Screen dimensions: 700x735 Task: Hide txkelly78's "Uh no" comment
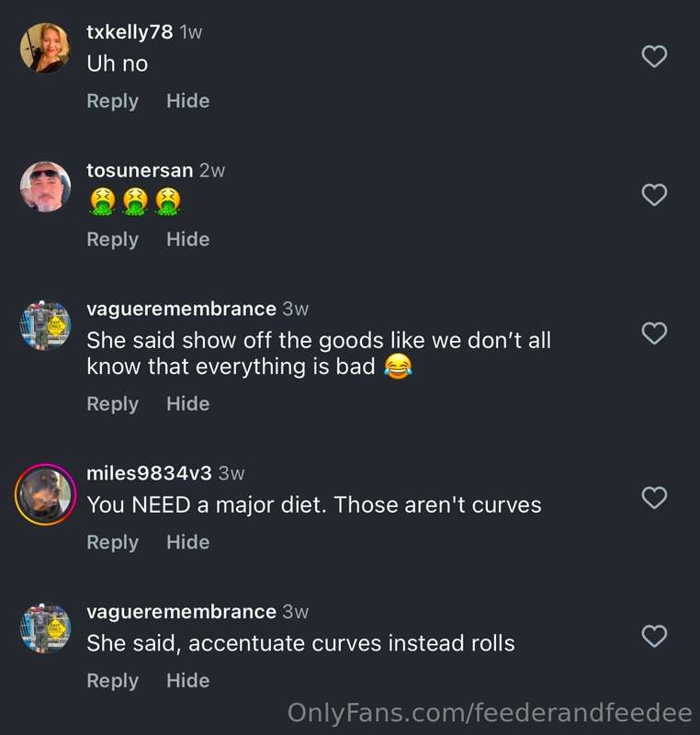[x=188, y=101]
